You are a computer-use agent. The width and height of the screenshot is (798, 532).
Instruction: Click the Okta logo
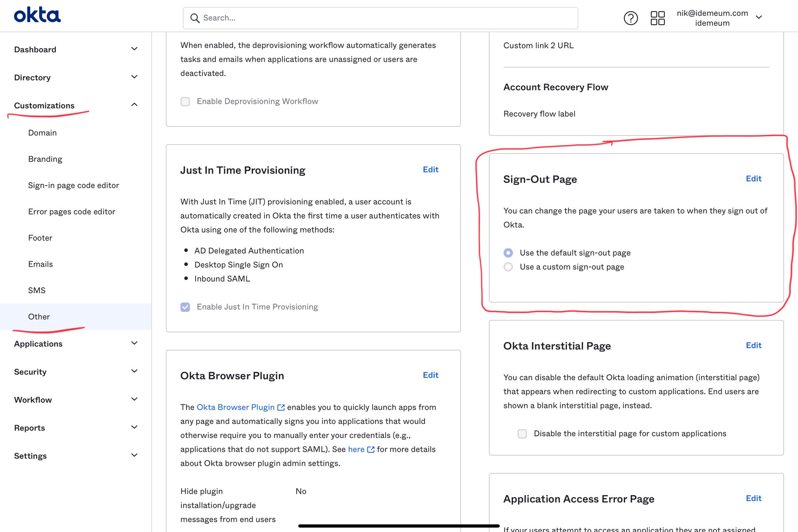pyautogui.click(x=37, y=15)
